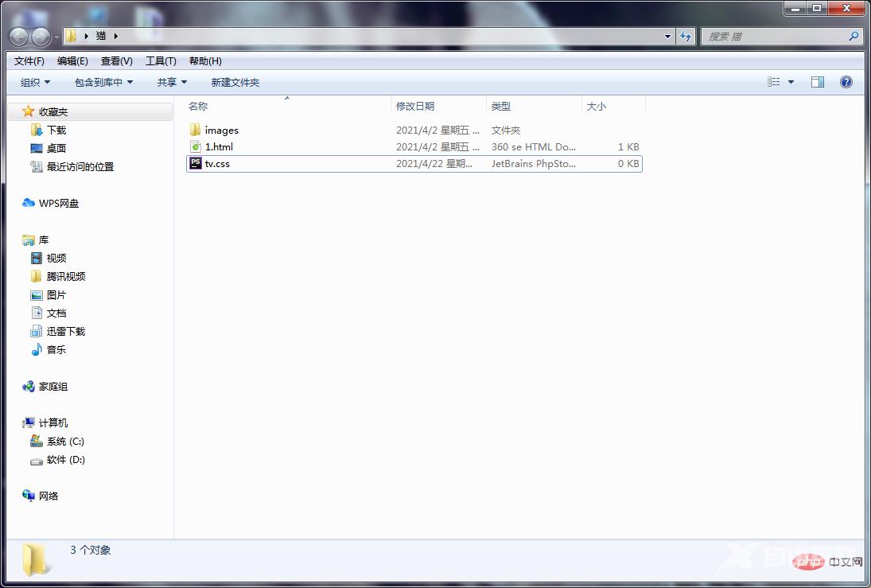This screenshot has height=588, width=871.
Task: Open the 组织 dropdown menu
Action: (35, 83)
